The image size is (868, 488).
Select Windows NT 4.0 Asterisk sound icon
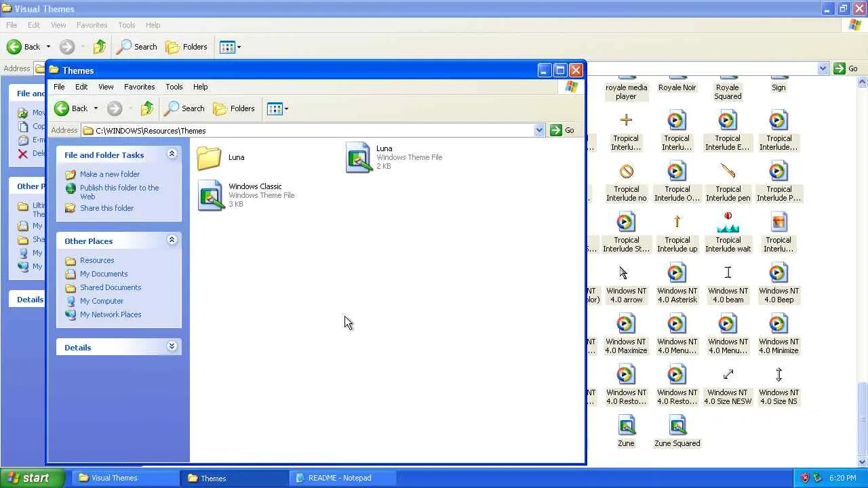tap(677, 273)
